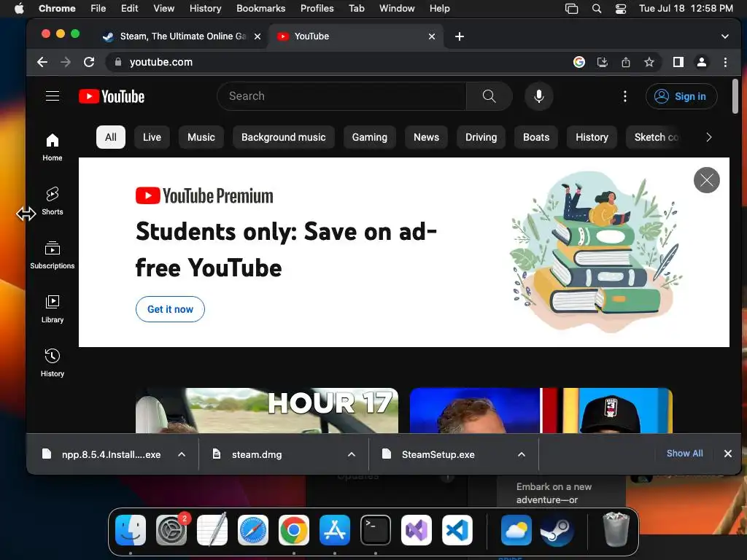This screenshot has height=560, width=747.
Task: Open the View menu
Action: 163,8
